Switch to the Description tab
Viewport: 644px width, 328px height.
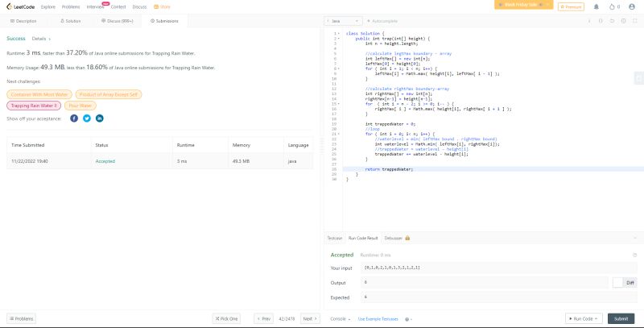click(23, 20)
